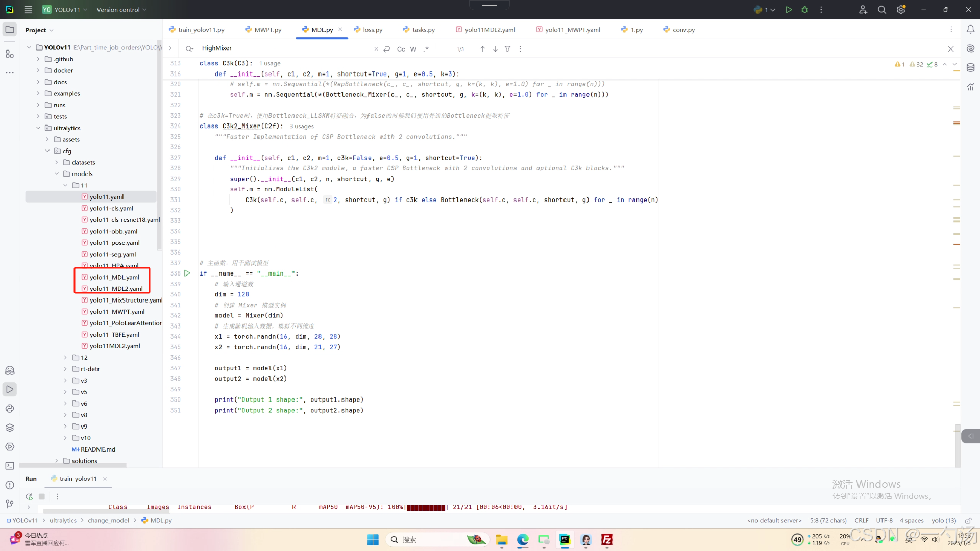This screenshot has width=980, height=551.
Task: Expand the 12 models folder
Action: coord(65,358)
